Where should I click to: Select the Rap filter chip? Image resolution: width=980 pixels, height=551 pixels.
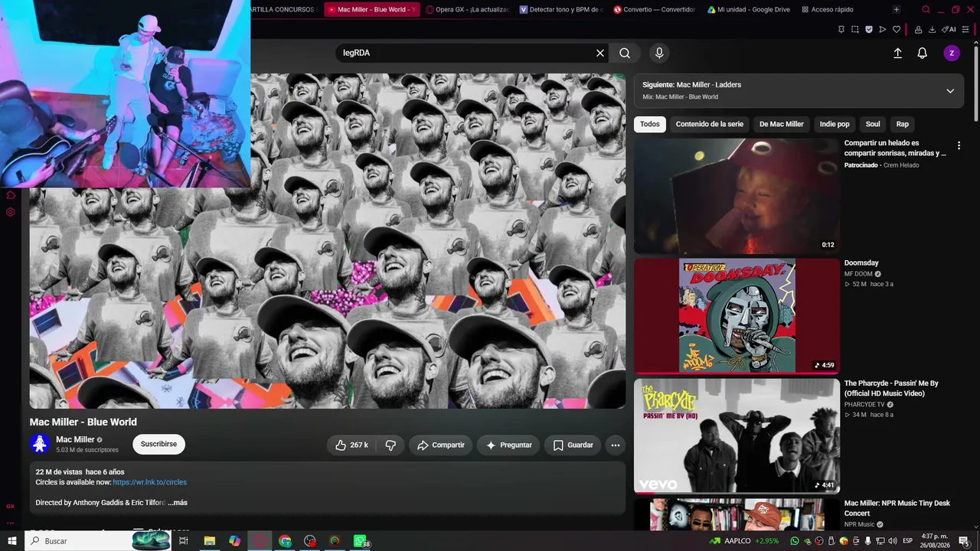[903, 124]
